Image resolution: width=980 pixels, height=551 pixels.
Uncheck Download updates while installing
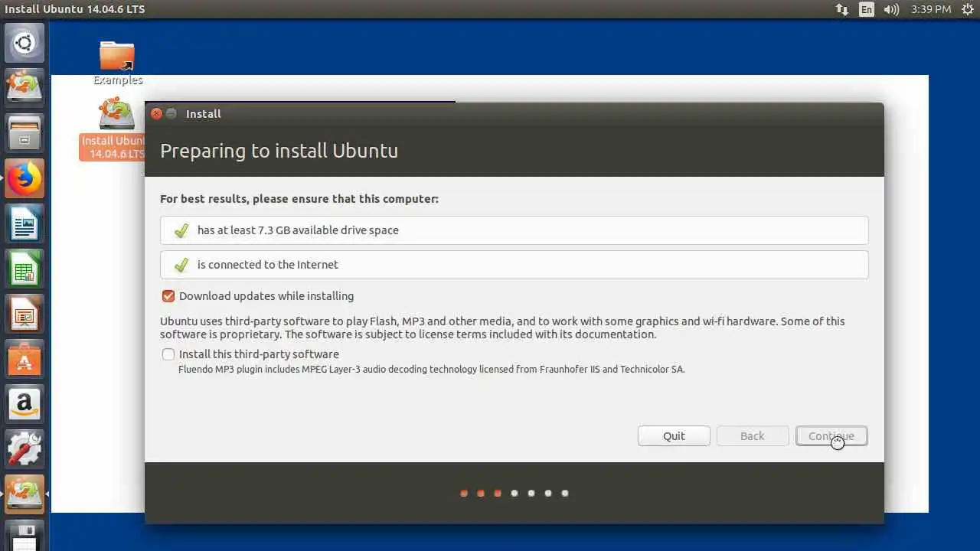[x=168, y=296]
